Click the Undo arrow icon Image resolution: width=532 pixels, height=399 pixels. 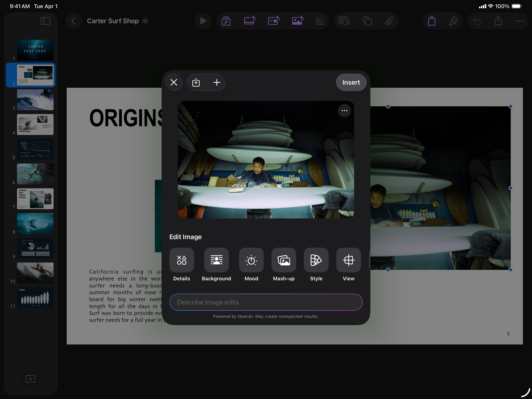point(477,21)
